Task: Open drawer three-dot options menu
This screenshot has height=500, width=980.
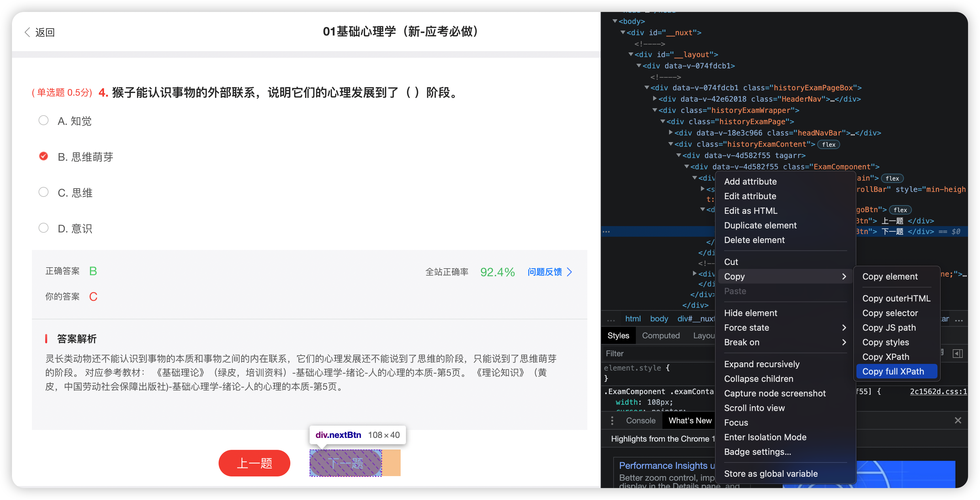Action: [x=612, y=421]
